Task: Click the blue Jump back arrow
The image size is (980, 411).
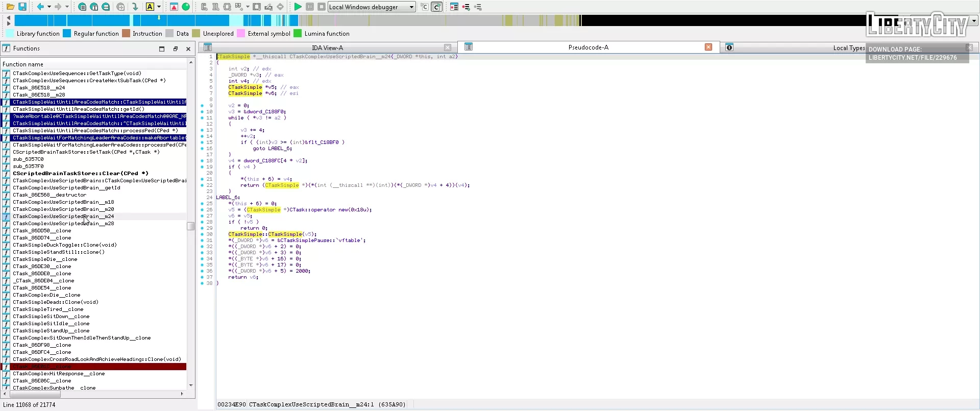Action: [40, 7]
